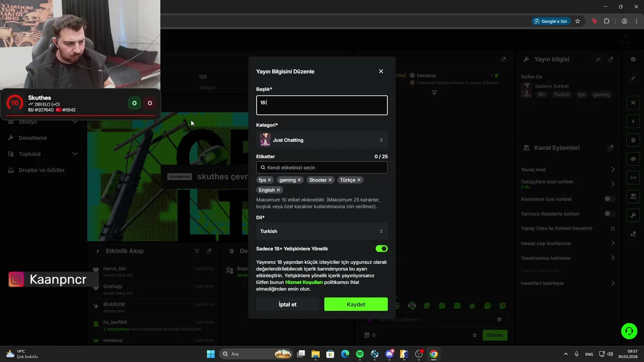
Task: Remove the Shooter tag
Action: click(x=330, y=180)
